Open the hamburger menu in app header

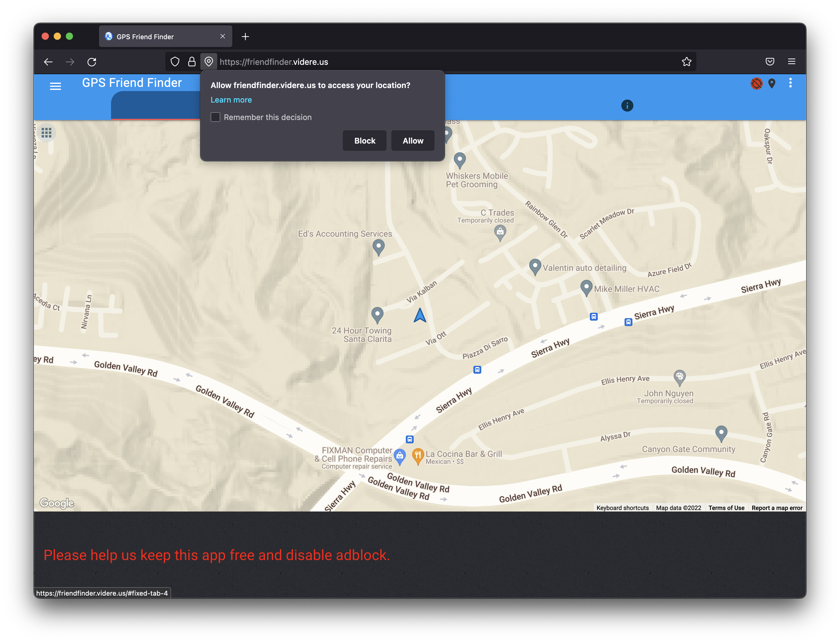[x=56, y=86]
